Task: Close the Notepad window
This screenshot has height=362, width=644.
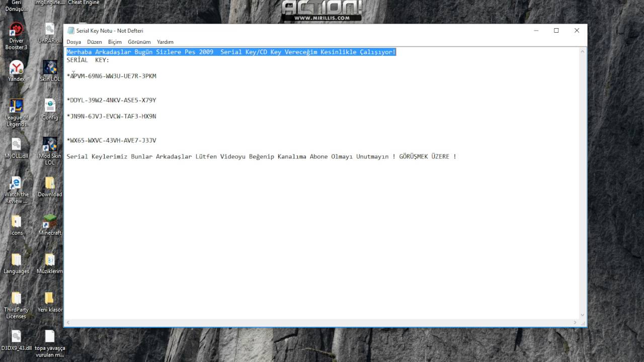Action: (x=577, y=31)
